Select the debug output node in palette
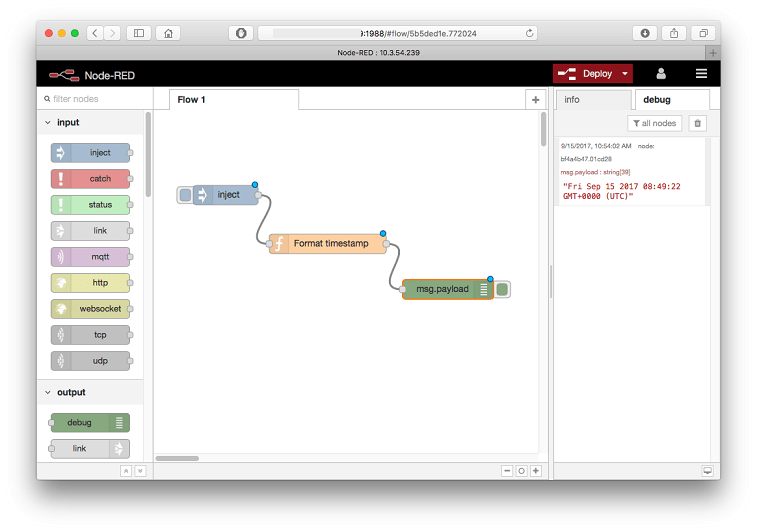Image resolution: width=757 pixels, height=532 pixels. (90, 423)
